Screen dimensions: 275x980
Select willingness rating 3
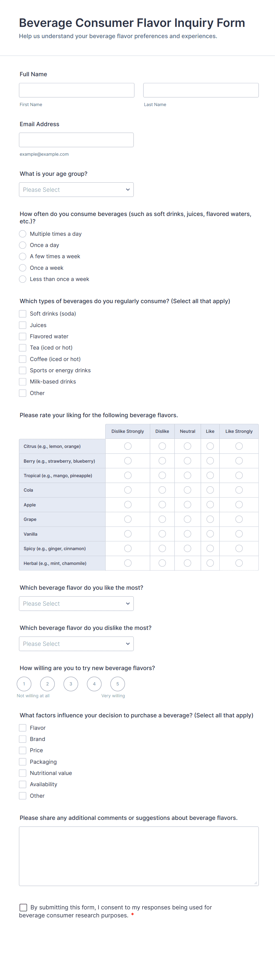pyautogui.click(x=71, y=684)
